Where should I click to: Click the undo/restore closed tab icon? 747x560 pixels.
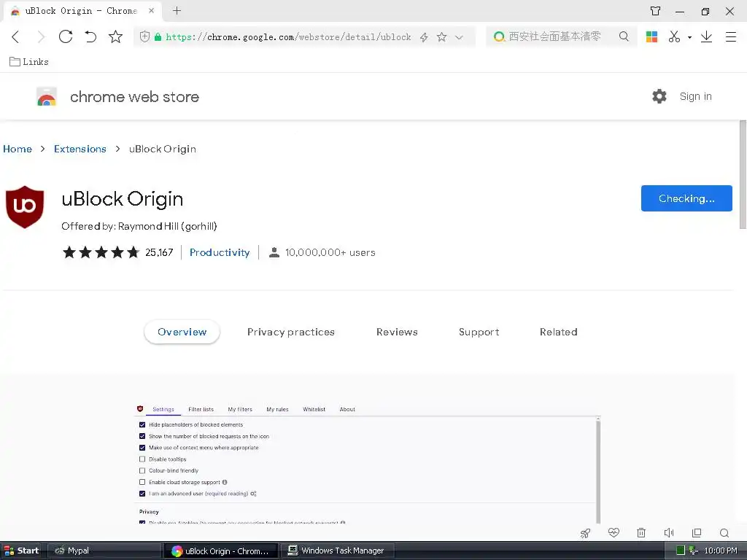pos(90,36)
